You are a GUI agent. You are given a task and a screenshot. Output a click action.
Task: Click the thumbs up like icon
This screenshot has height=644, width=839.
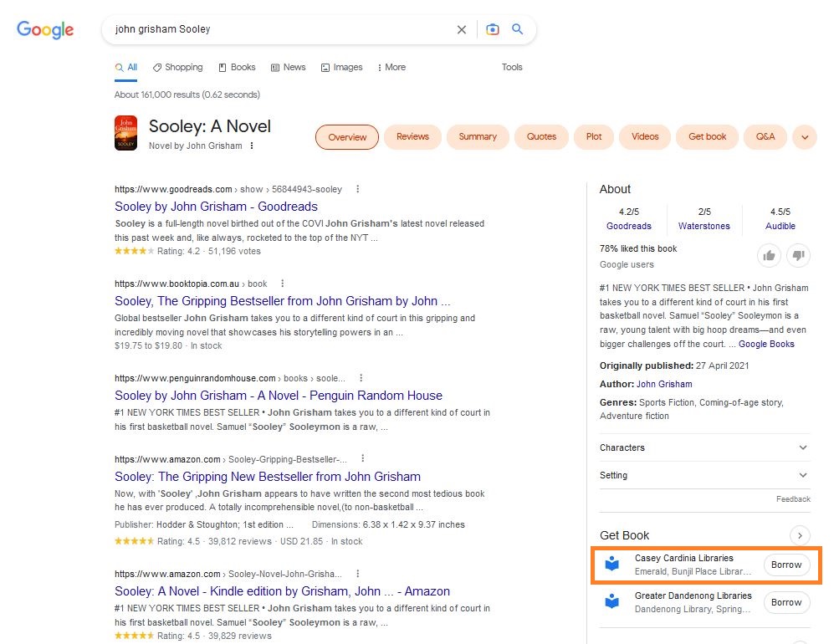[770, 256]
